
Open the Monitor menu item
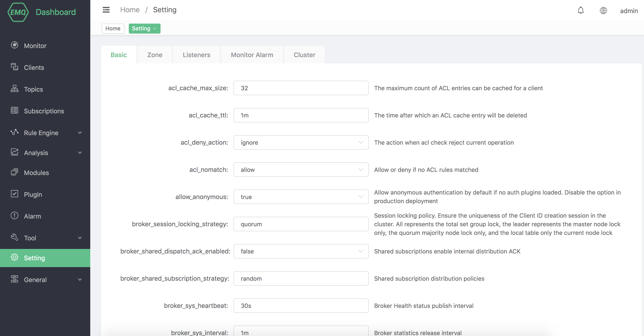(45, 46)
